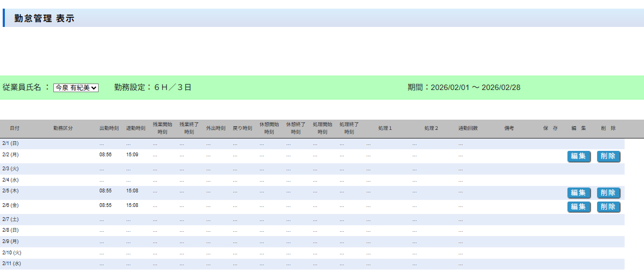Click the 2/11 (水) date row
The width and height of the screenshot is (644, 270).
(x=11, y=264)
